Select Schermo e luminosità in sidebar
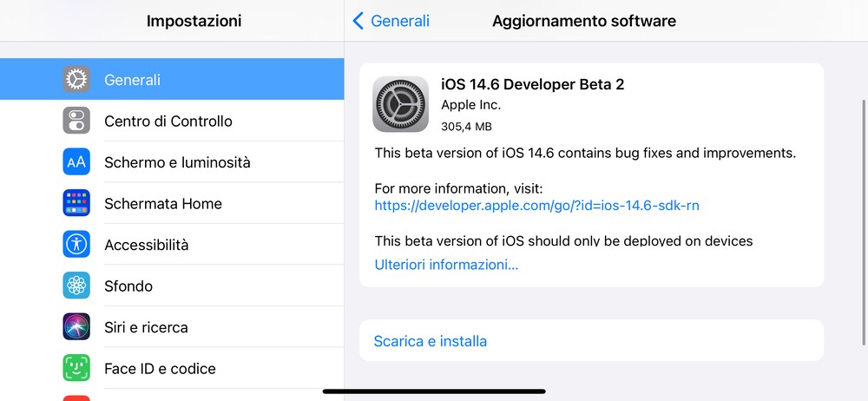The width and height of the screenshot is (868, 401). click(172, 161)
